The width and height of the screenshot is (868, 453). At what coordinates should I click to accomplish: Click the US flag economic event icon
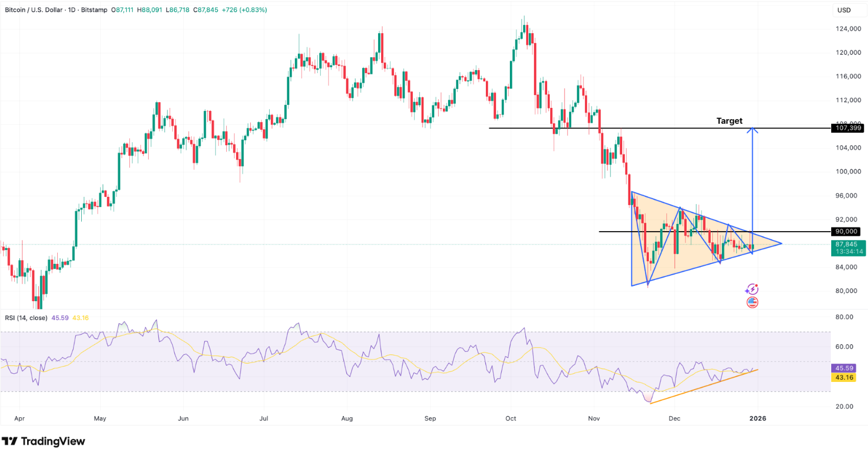752,302
